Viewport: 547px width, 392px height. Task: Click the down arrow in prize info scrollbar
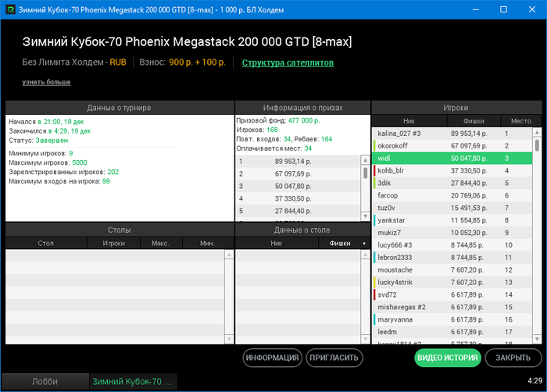[365, 216]
